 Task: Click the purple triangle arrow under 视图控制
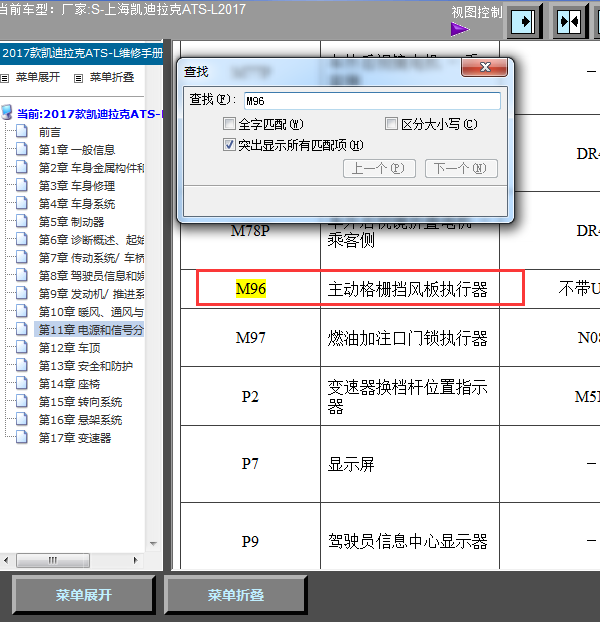coord(459,29)
